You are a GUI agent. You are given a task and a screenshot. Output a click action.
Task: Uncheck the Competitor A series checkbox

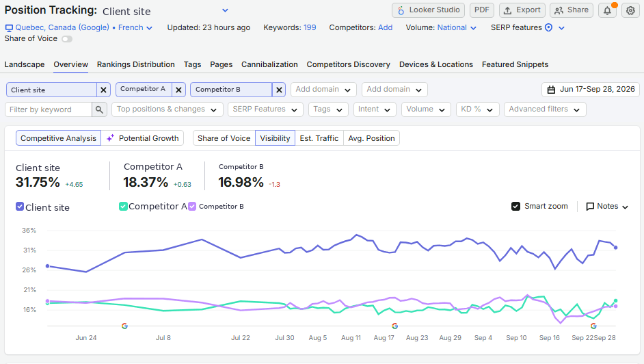click(x=123, y=206)
